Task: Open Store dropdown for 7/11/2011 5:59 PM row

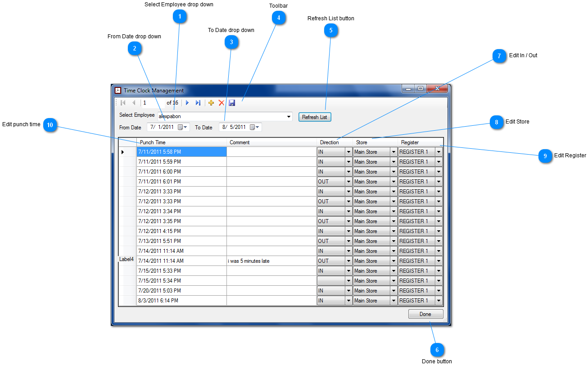Action: [394, 162]
